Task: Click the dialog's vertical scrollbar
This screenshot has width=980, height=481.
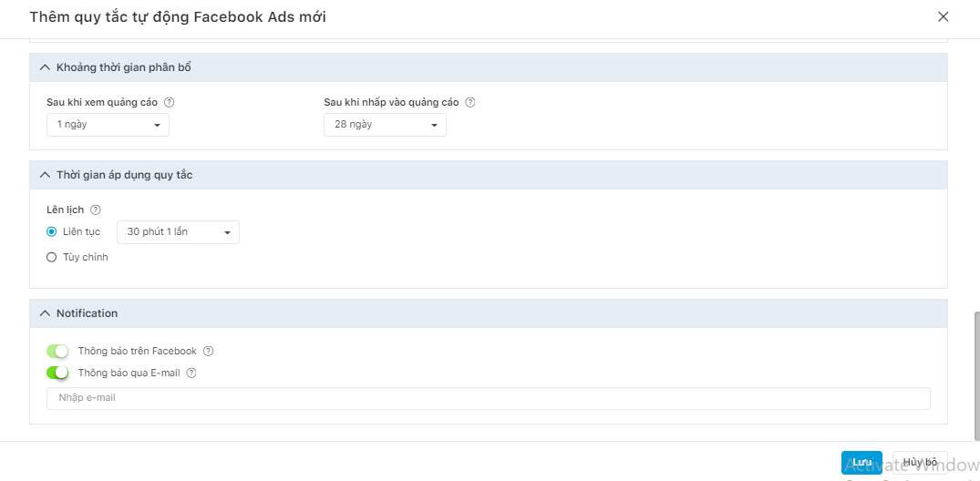Action: [x=977, y=374]
